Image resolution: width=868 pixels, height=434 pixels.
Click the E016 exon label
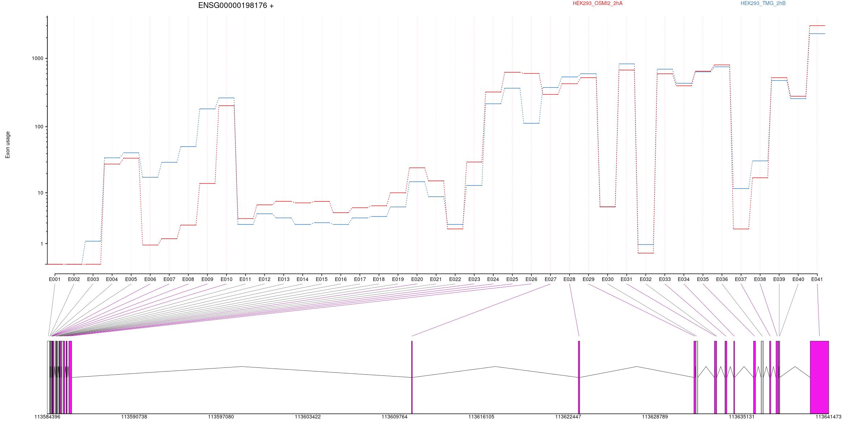click(341, 279)
